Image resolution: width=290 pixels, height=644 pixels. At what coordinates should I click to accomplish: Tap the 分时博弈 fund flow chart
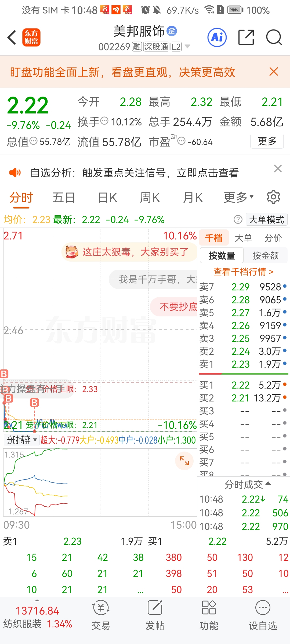(100, 482)
